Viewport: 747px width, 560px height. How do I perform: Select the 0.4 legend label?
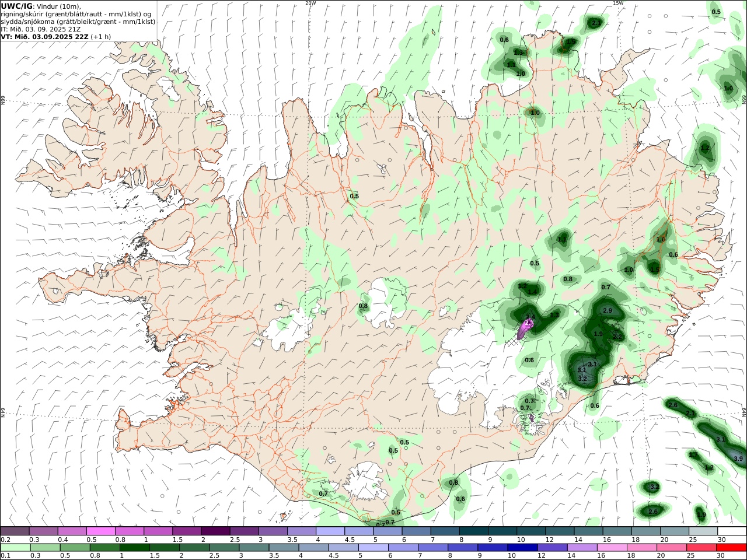[62, 540]
